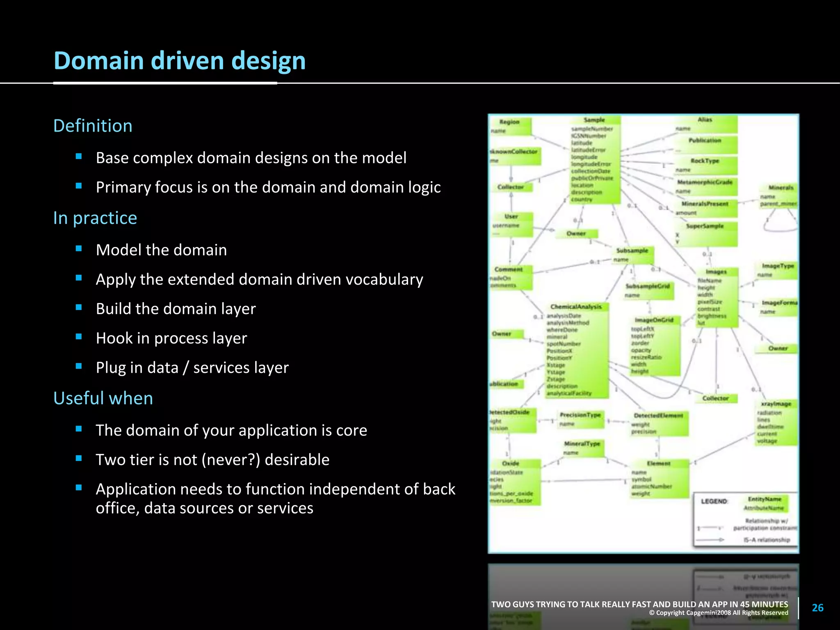
Task: Click the 'Oxide' entity box
Action: click(515, 482)
